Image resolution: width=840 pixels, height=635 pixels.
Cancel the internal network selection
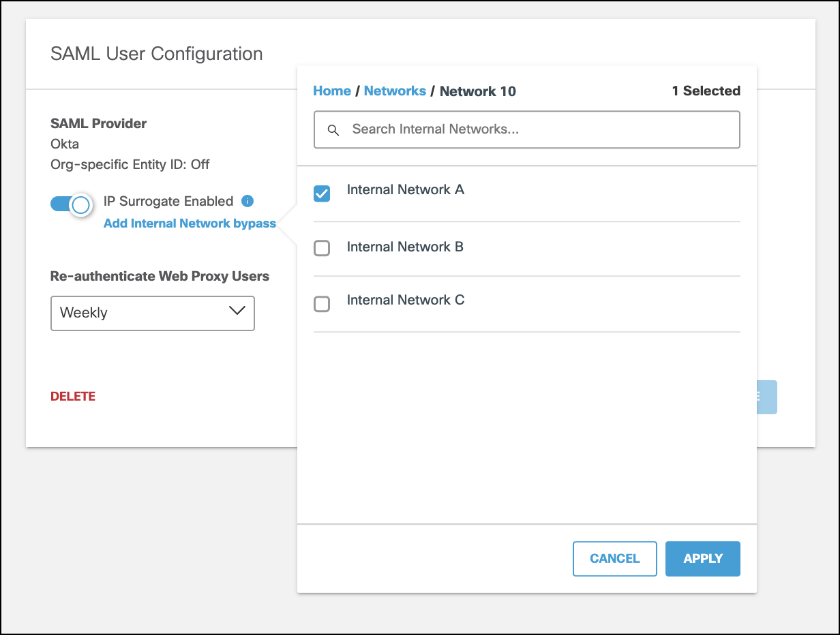pos(614,559)
